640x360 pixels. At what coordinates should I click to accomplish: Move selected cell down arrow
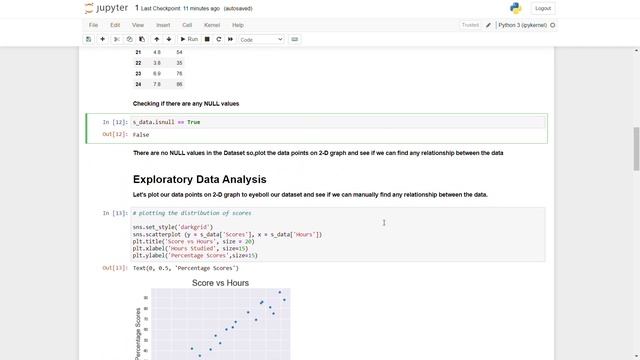pyautogui.click(x=169, y=39)
